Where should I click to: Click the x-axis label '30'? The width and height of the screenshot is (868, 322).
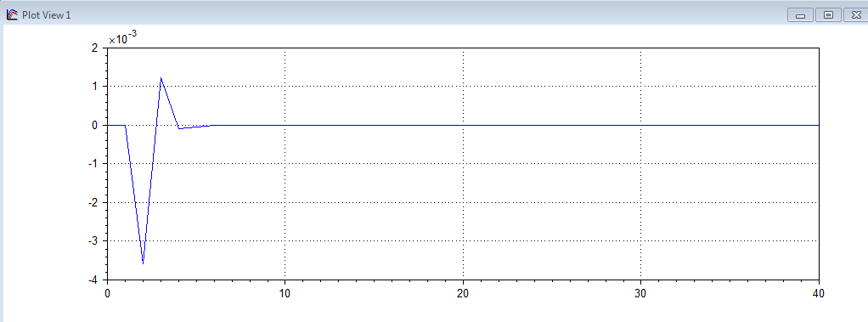click(640, 293)
